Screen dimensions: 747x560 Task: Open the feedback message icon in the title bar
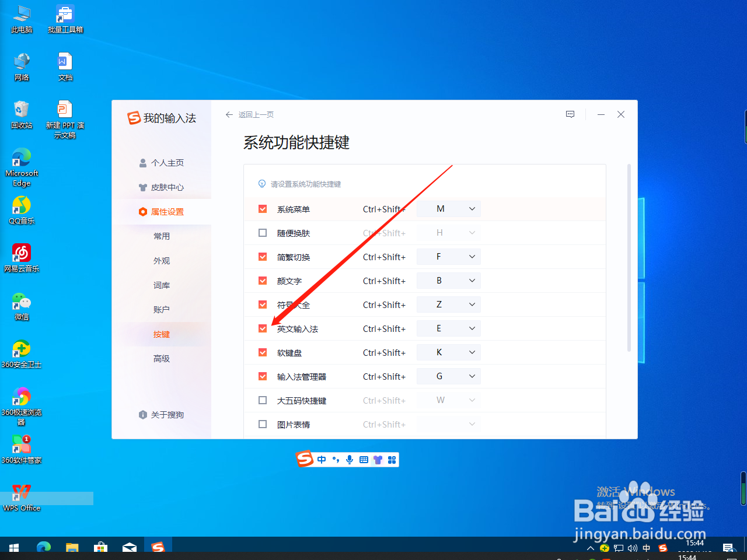pos(570,114)
